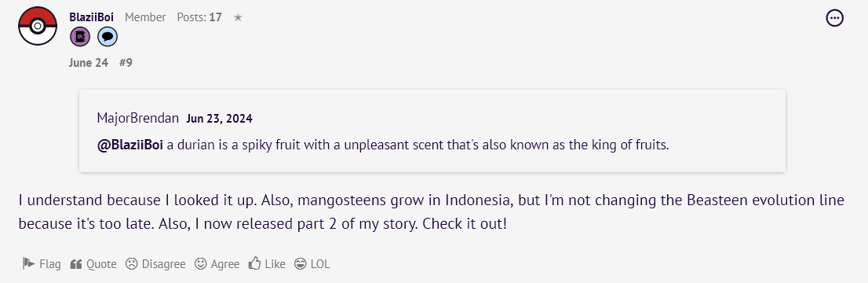The image size is (868, 283).
Task: Open the Jun 23, 2024 quoted post link
Action: tap(219, 119)
